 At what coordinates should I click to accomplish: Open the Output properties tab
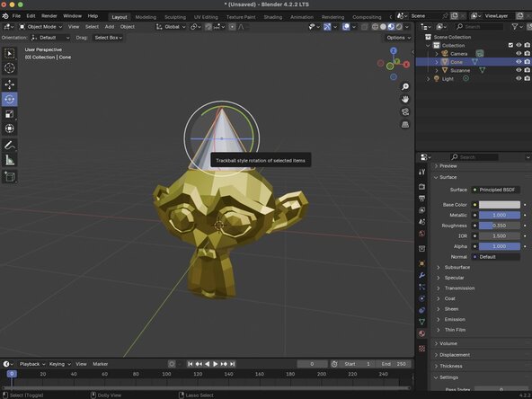421,198
